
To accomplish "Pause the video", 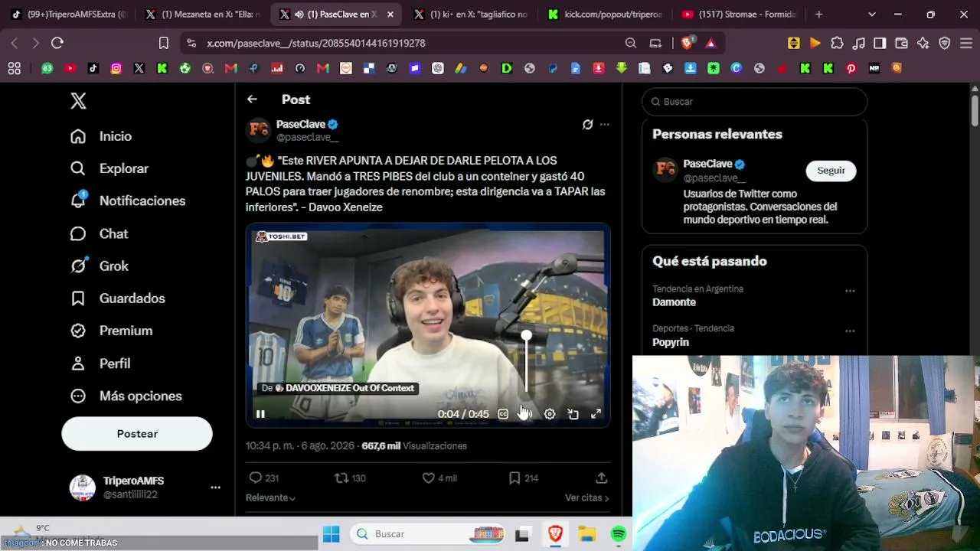I will click(260, 414).
